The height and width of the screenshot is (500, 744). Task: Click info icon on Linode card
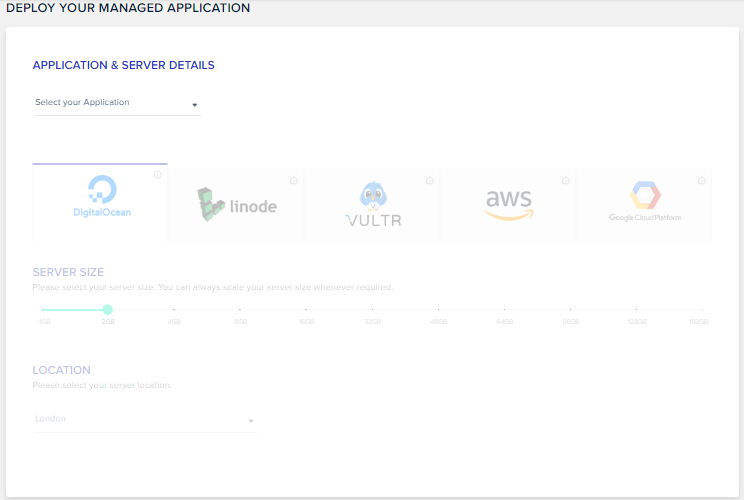point(294,181)
